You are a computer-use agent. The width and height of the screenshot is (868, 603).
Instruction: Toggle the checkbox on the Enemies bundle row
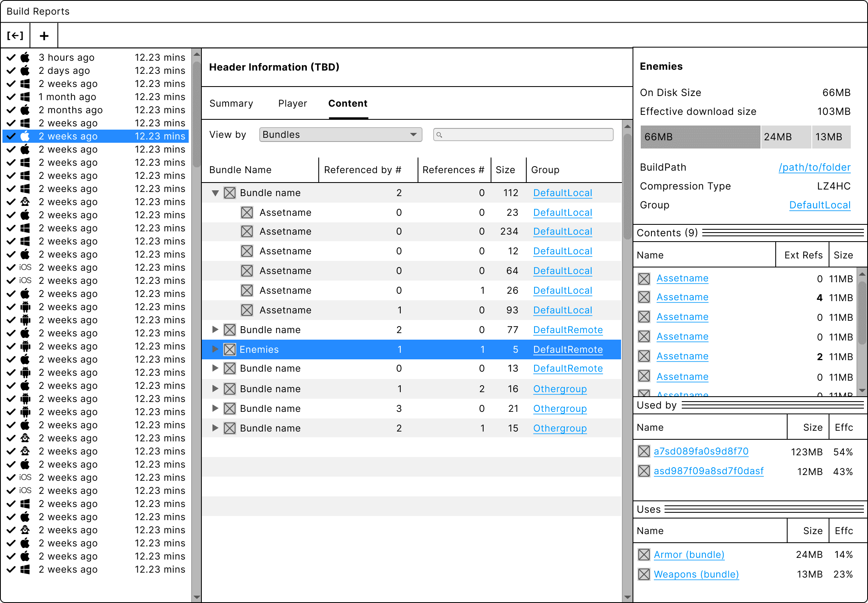[x=230, y=349]
